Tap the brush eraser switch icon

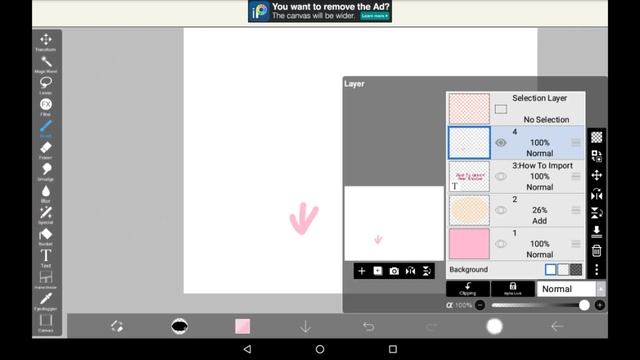[x=117, y=327]
